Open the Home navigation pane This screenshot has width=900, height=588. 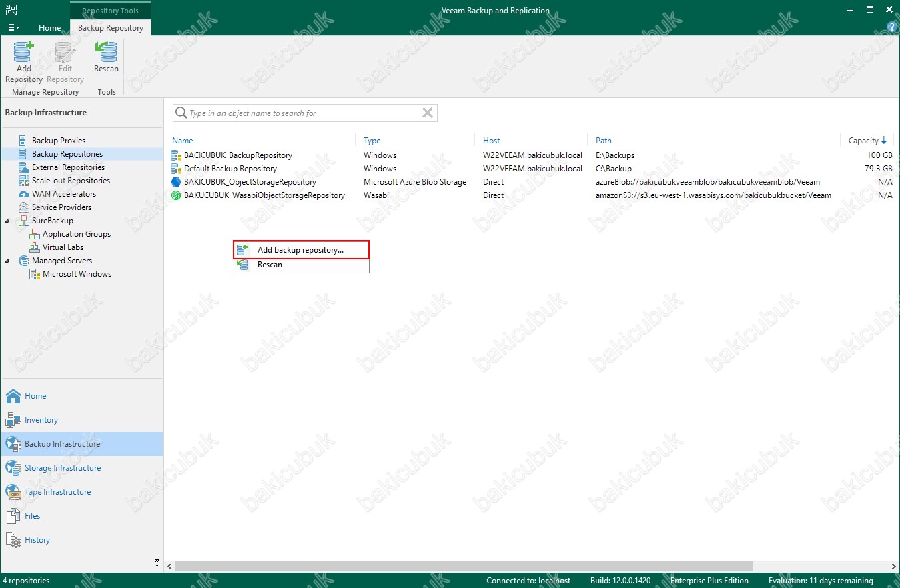(x=81, y=396)
